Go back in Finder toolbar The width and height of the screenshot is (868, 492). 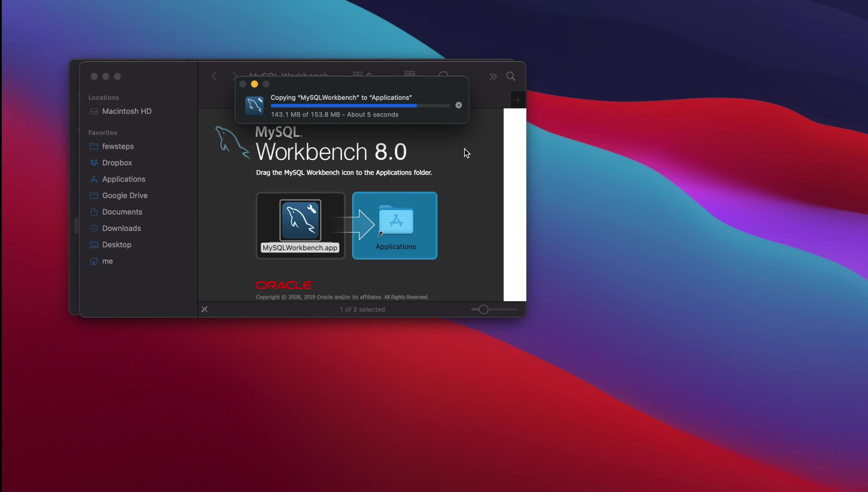[214, 76]
